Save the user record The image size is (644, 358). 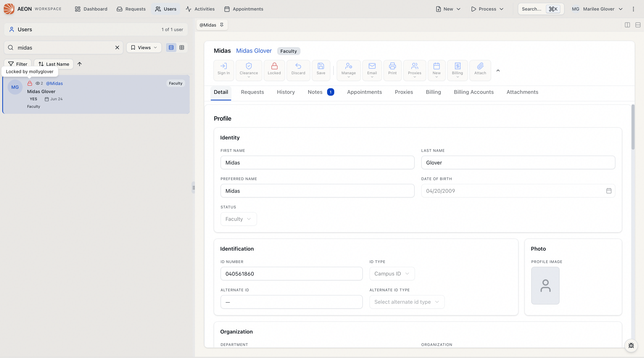tap(321, 70)
